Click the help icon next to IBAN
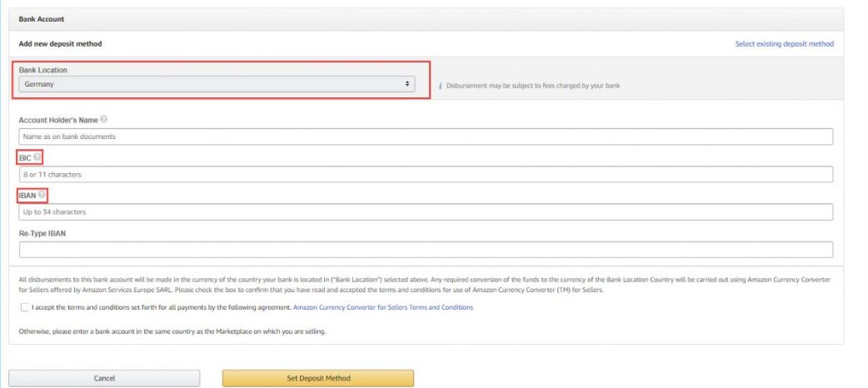Image resolution: width=868 pixels, height=388 pixels. [42, 195]
